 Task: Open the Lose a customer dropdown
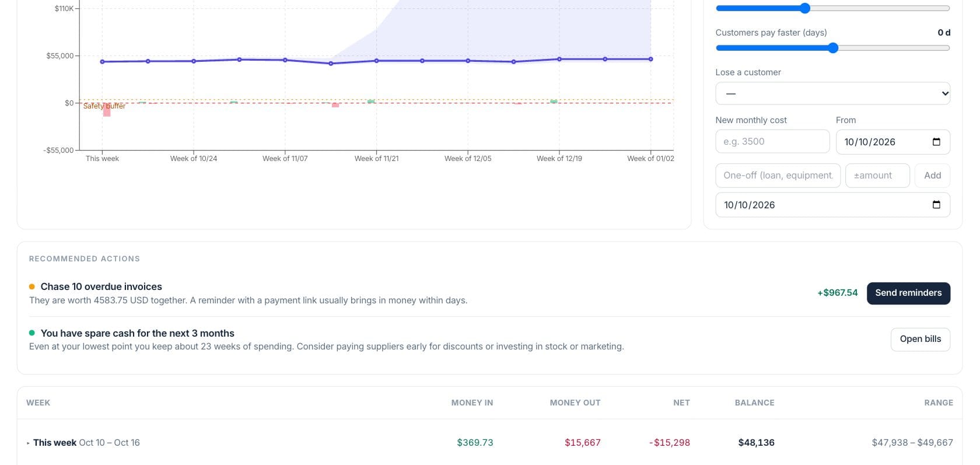832,93
